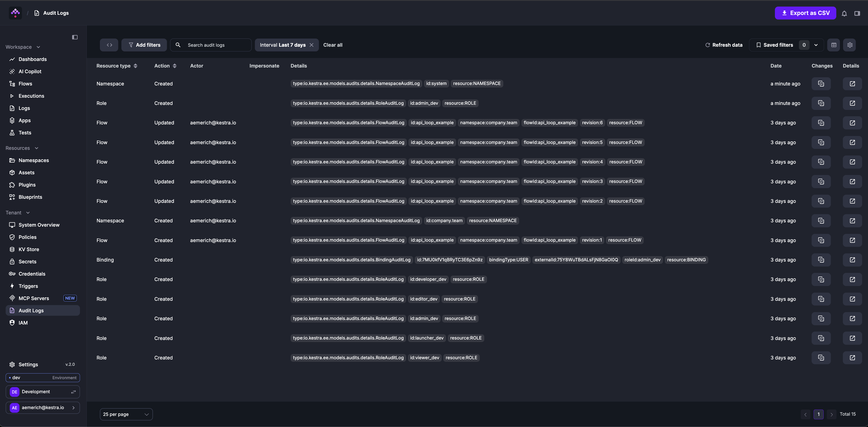Open Plugins page
This screenshot has width=868, height=427.
coord(43,185)
